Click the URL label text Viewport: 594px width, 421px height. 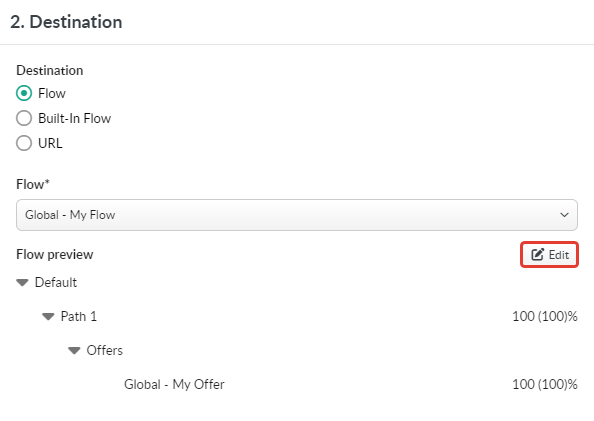(x=50, y=143)
